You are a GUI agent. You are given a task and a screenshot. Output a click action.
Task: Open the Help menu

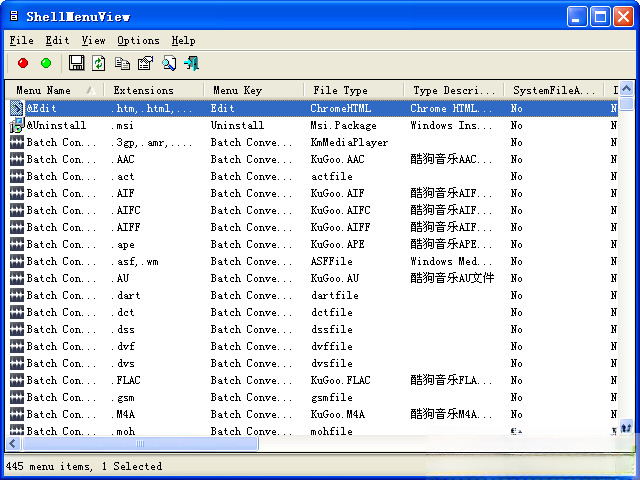click(x=184, y=40)
